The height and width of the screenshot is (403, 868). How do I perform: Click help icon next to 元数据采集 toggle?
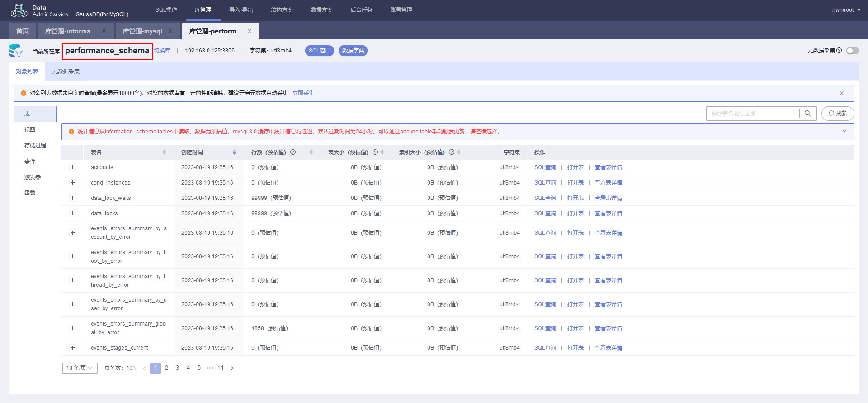coord(839,50)
